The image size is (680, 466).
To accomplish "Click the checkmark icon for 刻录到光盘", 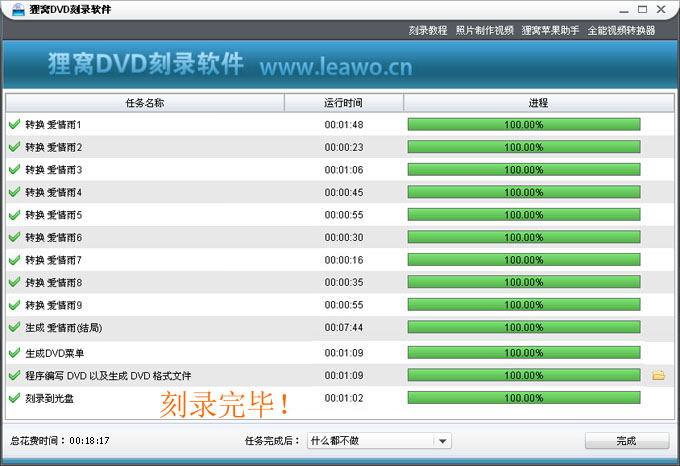I will (15, 398).
